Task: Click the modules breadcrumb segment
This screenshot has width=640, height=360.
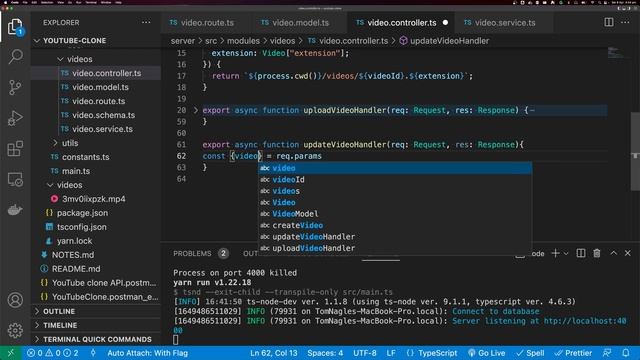Action: (x=243, y=41)
